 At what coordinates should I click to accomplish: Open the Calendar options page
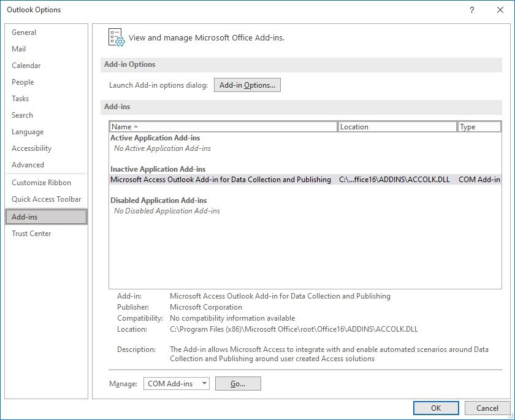[x=47, y=66]
